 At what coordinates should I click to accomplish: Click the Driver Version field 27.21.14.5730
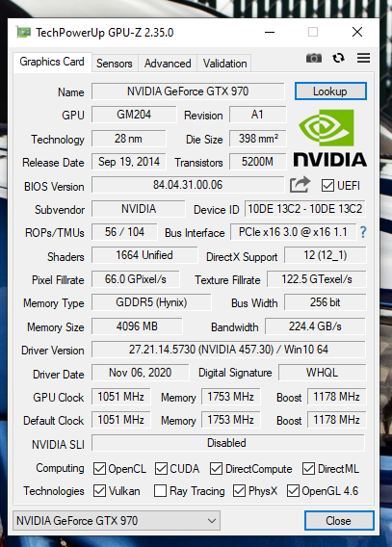[x=229, y=350]
